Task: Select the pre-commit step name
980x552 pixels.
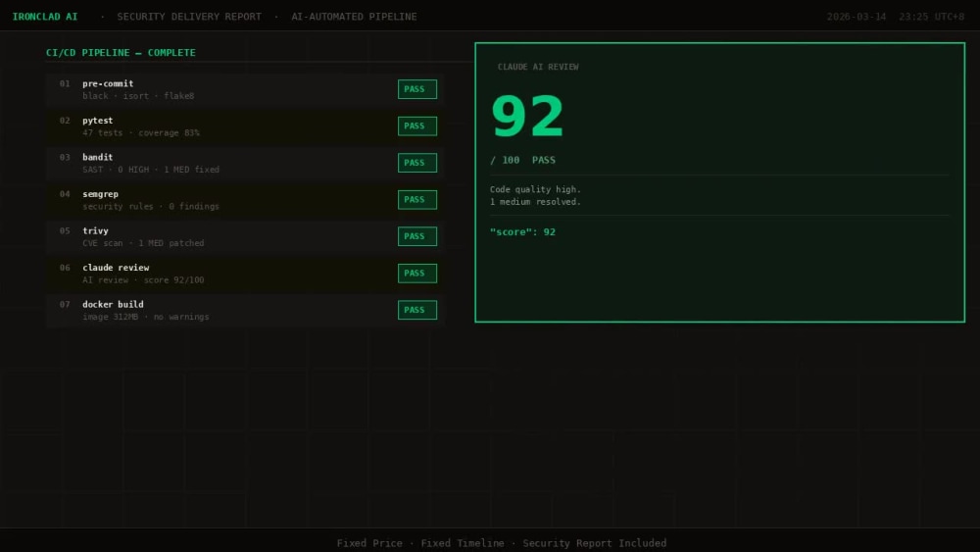Action: click(x=108, y=83)
